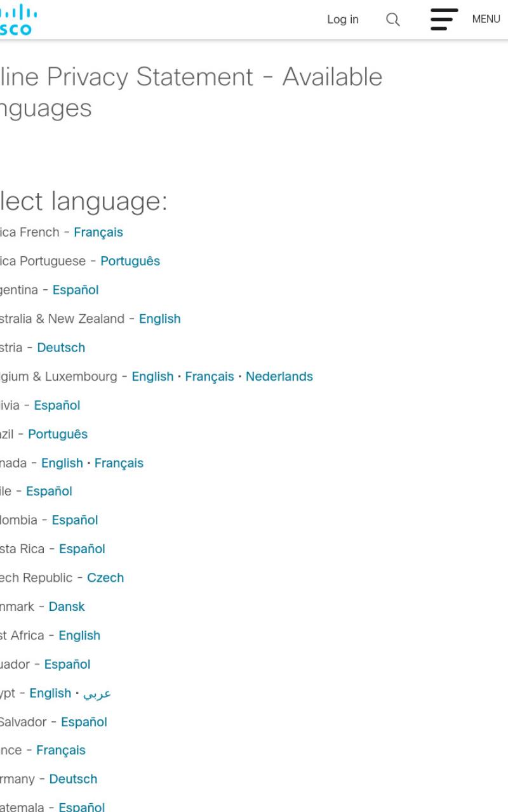Select Deutsch for Austria
The width and height of the screenshot is (508, 812).
click(61, 348)
